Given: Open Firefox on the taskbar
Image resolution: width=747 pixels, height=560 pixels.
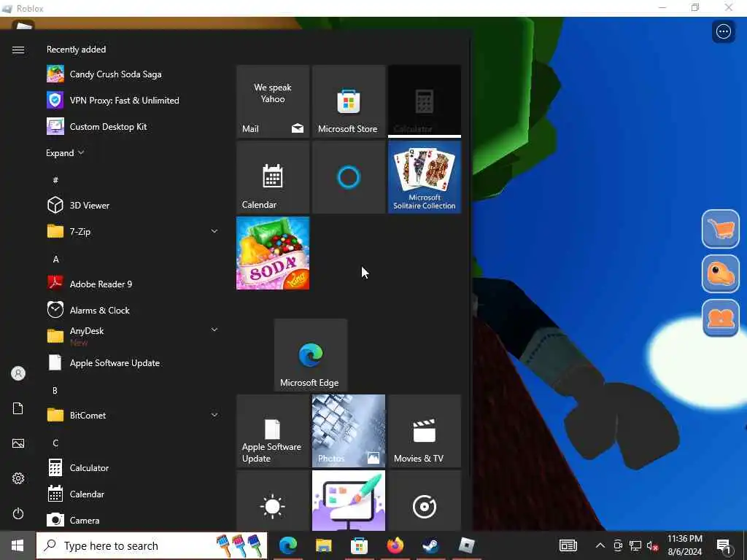Looking at the screenshot, I should click(395, 545).
